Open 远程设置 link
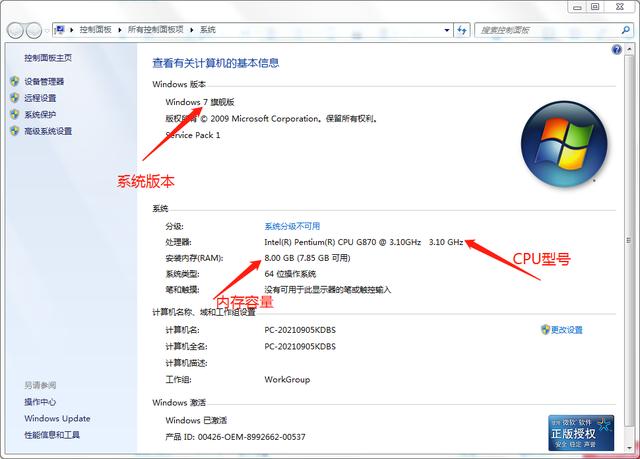Screen dimensions: 640x459 click(x=40, y=98)
